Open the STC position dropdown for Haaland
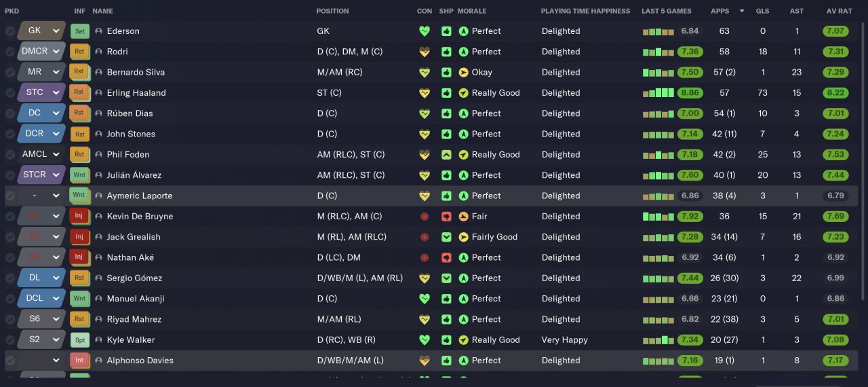This screenshot has height=387, width=868. point(56,93)
